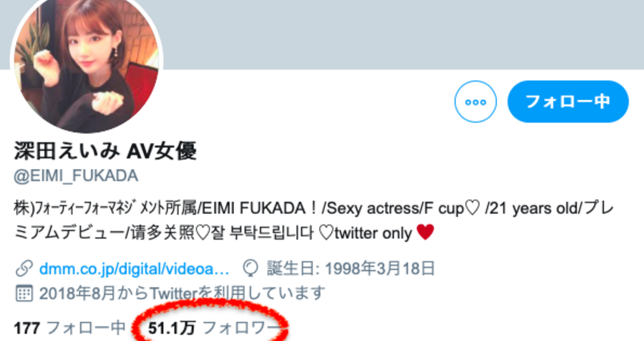The height and width of the screenshot is (341, 644).
Task: Open the circular profile avatar photo
Action: pyautogui.click(x=86, y=60)
